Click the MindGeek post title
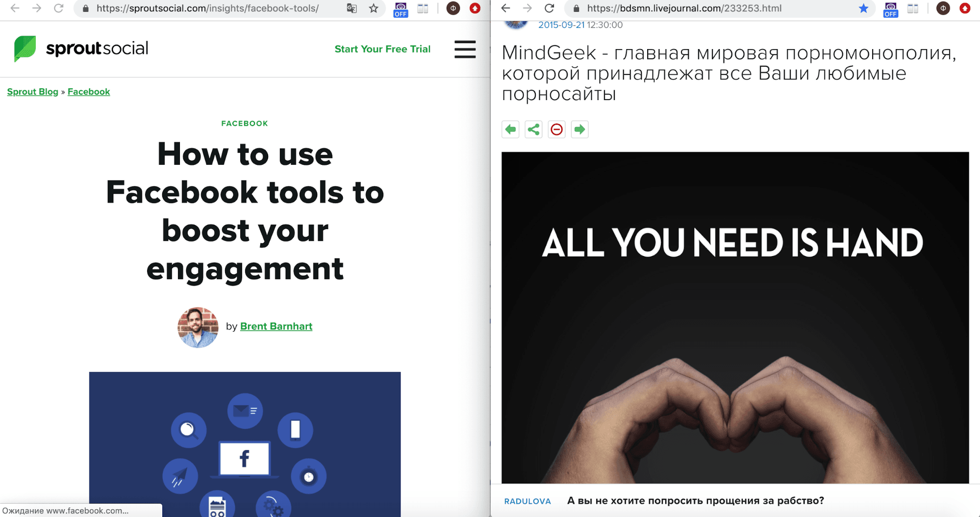 coord(729,73)
